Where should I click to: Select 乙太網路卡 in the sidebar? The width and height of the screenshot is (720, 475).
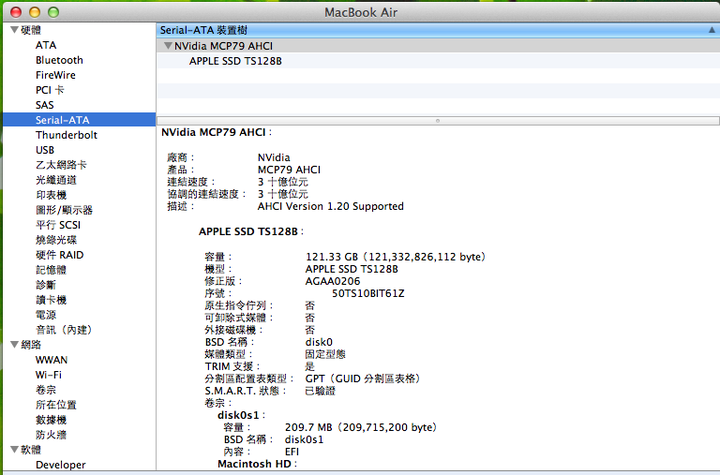[x=61, y=165]
